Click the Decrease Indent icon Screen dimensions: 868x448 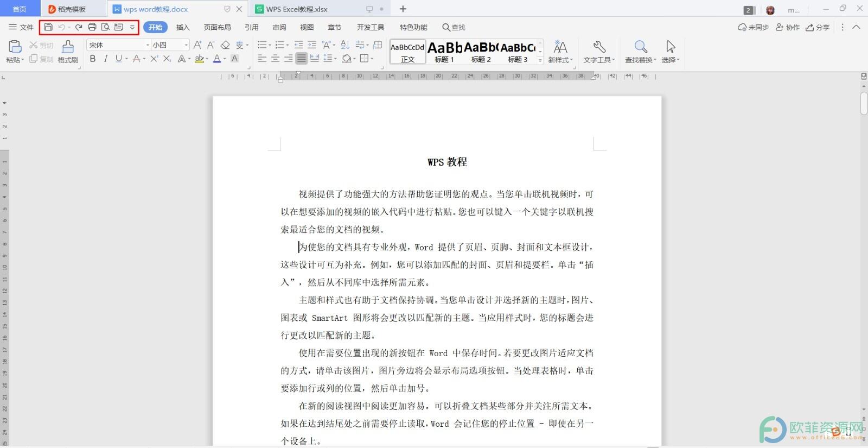298,45
